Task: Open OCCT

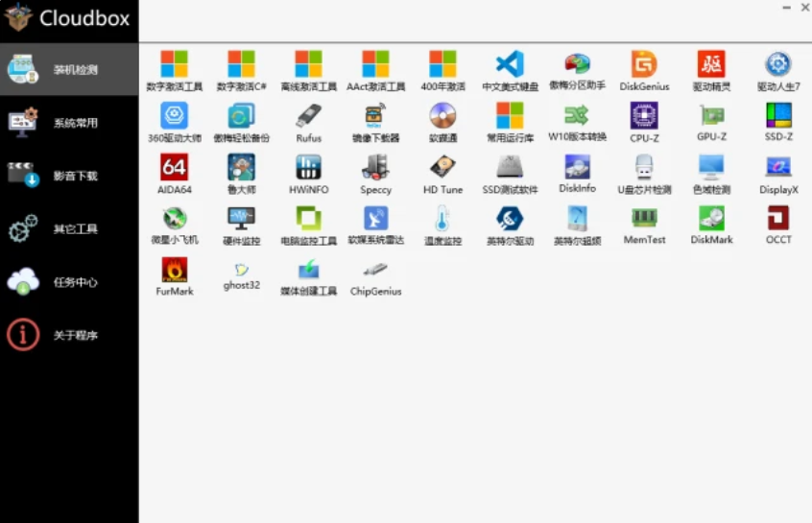Action: [x=778, y=226]
